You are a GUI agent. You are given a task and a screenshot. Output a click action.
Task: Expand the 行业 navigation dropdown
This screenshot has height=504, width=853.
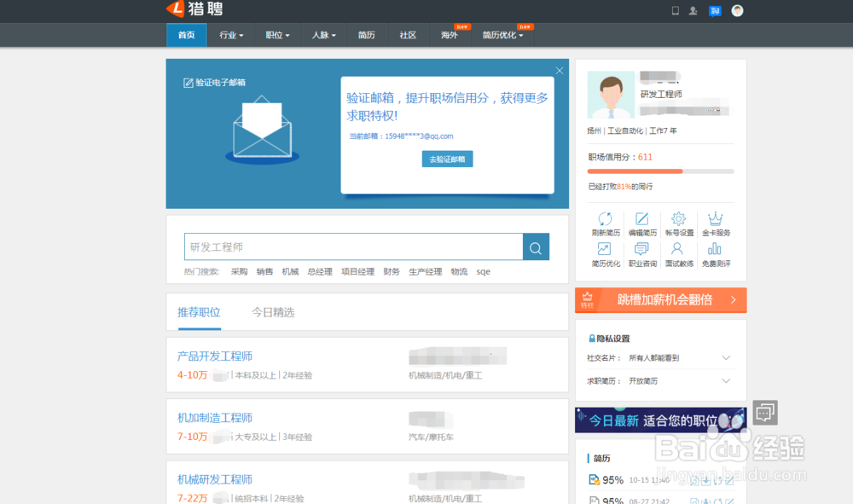[x=230, y=35]
